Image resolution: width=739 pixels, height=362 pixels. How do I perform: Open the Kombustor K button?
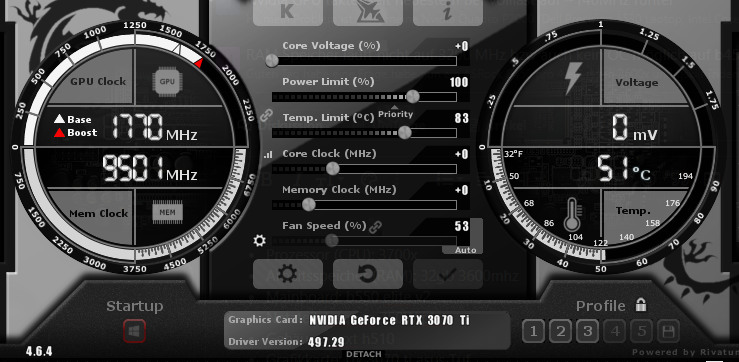coord(287,12)
